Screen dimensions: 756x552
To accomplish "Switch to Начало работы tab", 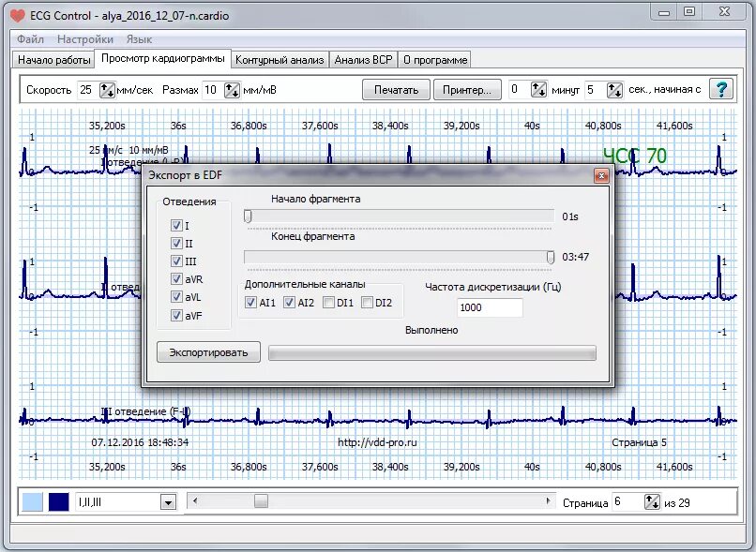I will click(x=53, y=60).
